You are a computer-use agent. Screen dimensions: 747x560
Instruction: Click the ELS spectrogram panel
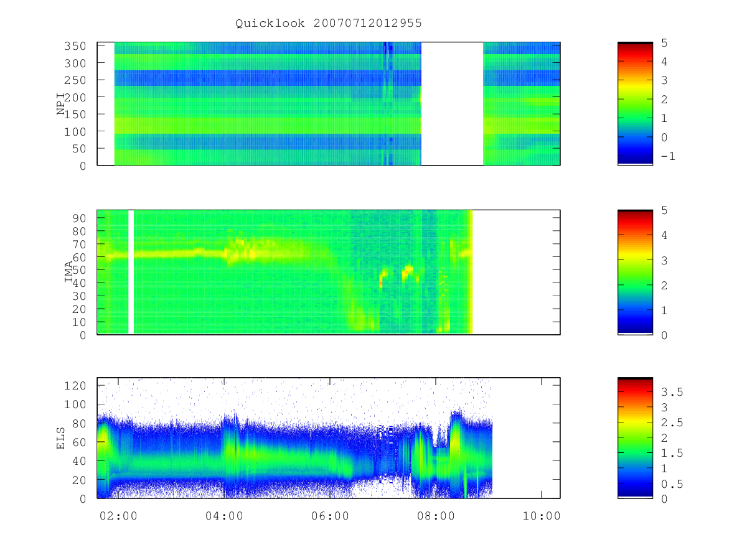tap(329, 438)
